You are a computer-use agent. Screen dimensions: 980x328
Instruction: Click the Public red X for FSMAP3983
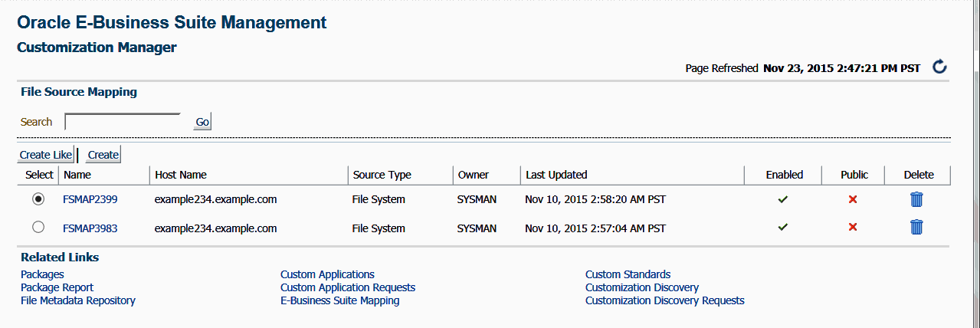(853, 228)
